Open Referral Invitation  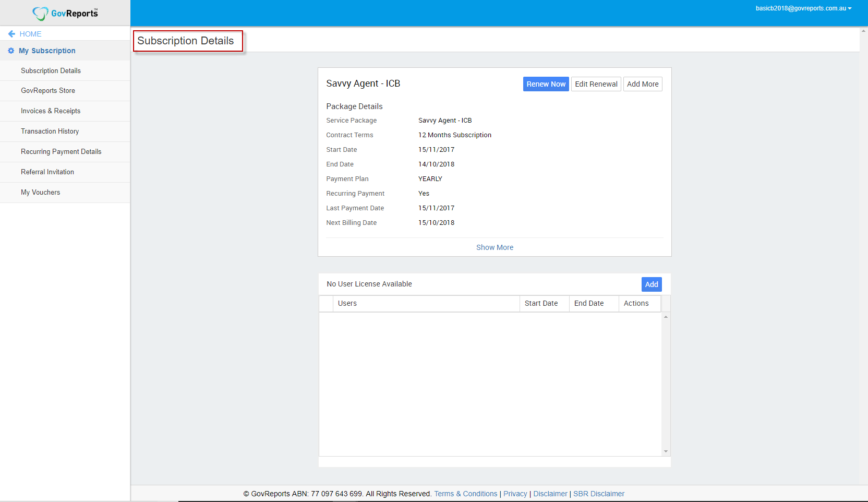tap(65, 172)
